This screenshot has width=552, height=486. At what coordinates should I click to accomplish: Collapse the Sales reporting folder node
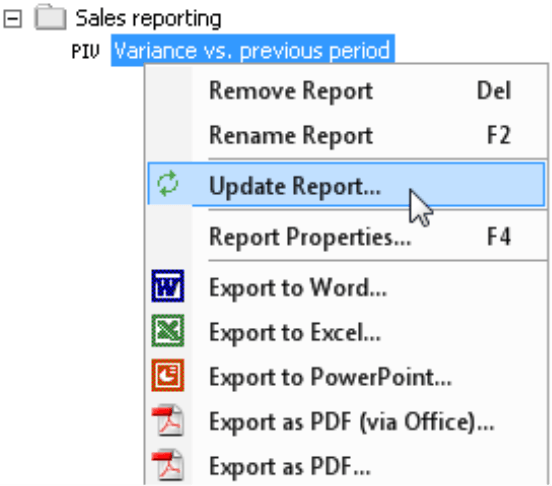(13, 18)
